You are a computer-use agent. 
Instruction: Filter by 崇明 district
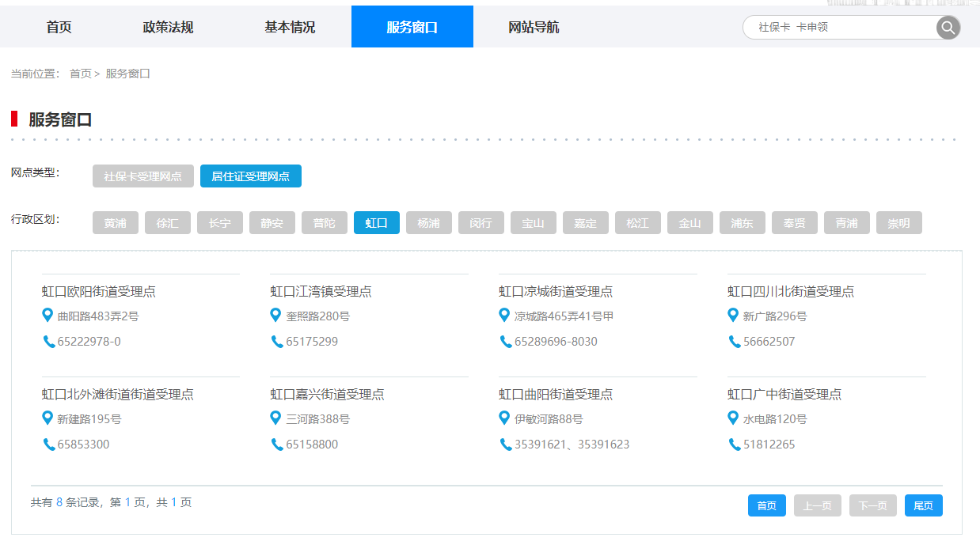pyautogui.click(x=899, y=223)
